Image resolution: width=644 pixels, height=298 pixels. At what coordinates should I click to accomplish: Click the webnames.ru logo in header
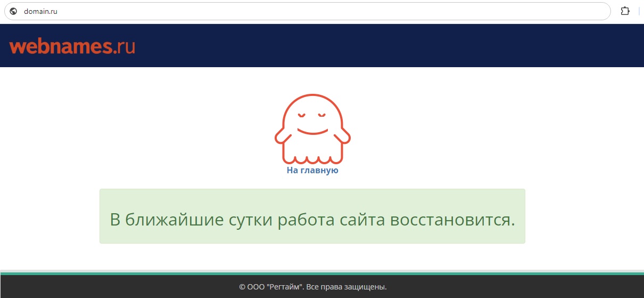(72, 46)
